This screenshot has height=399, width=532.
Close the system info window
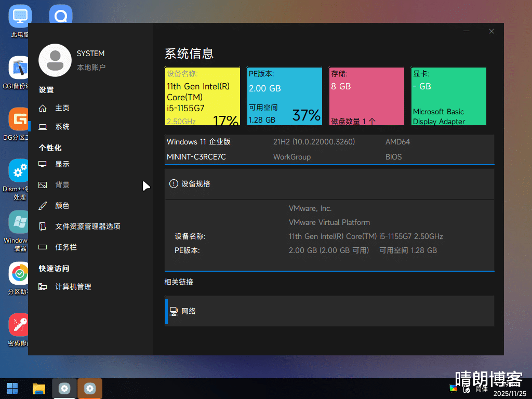[x=491, y=31]
